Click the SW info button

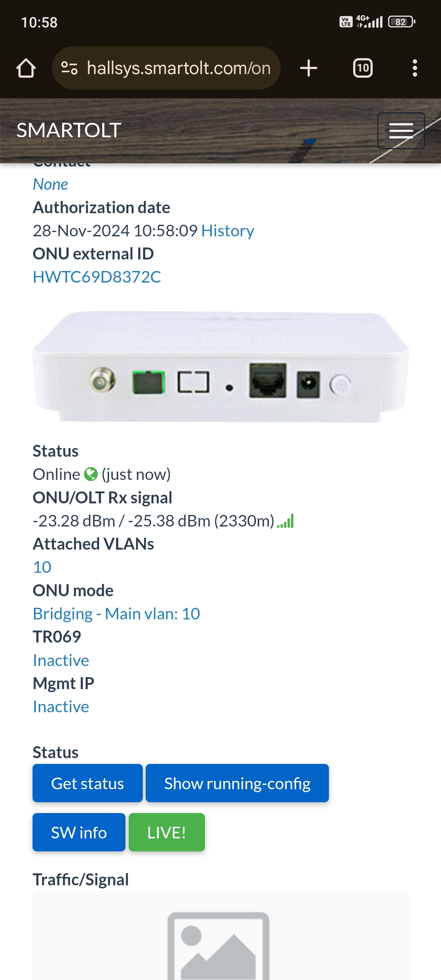pos(79,833)
